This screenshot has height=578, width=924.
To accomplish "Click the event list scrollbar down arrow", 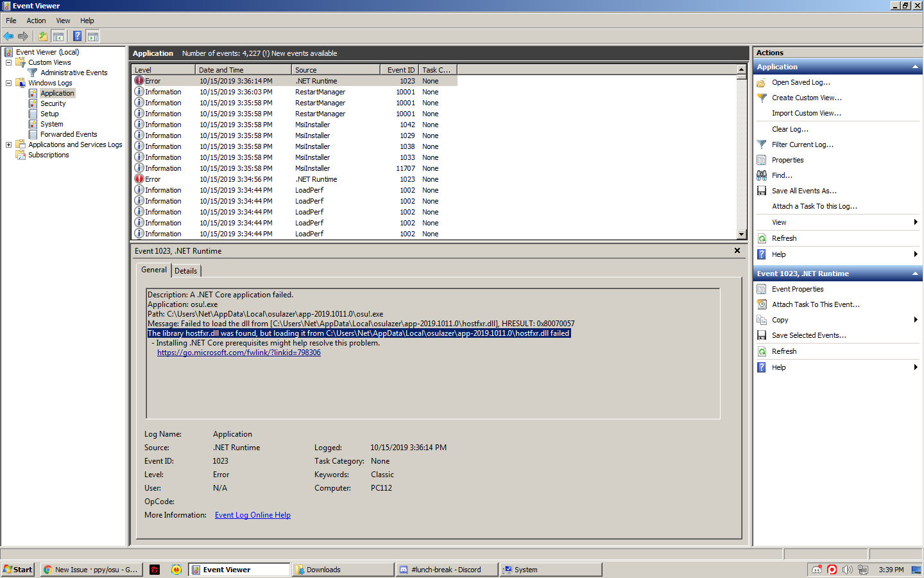I will click(x=742, y=234).
